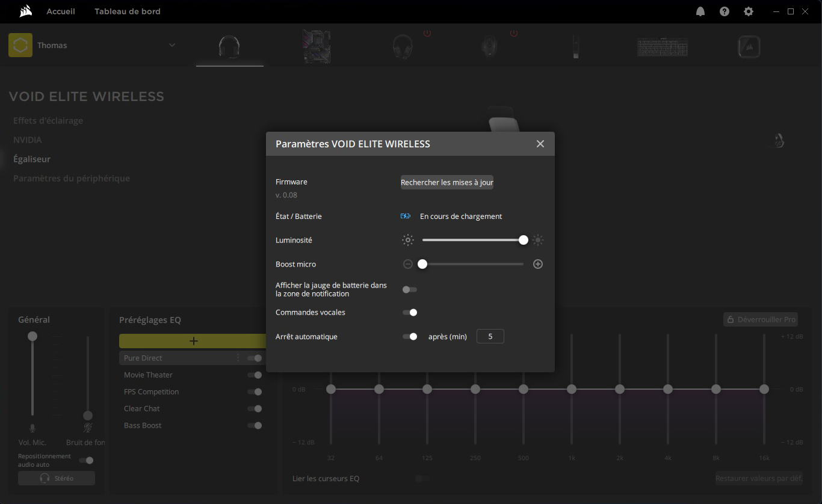822x504 pixels.
Task: Click the sidetone icon above Bruit de fond
Action: pos(88,428)
